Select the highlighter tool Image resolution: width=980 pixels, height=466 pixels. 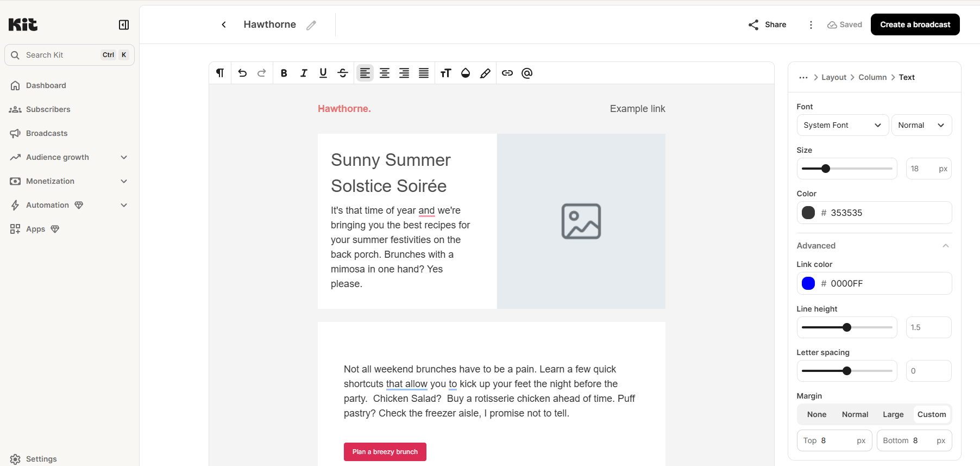(485, 73)
